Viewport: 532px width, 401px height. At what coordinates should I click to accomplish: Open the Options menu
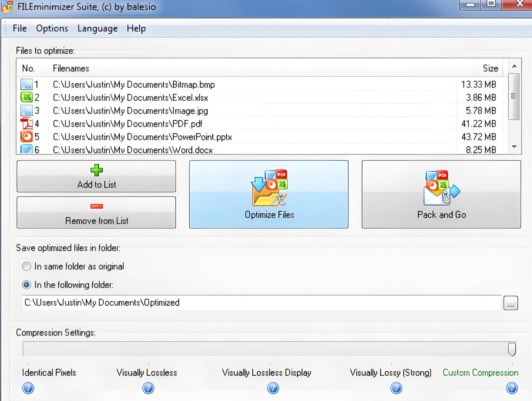[x=52, y=28]
